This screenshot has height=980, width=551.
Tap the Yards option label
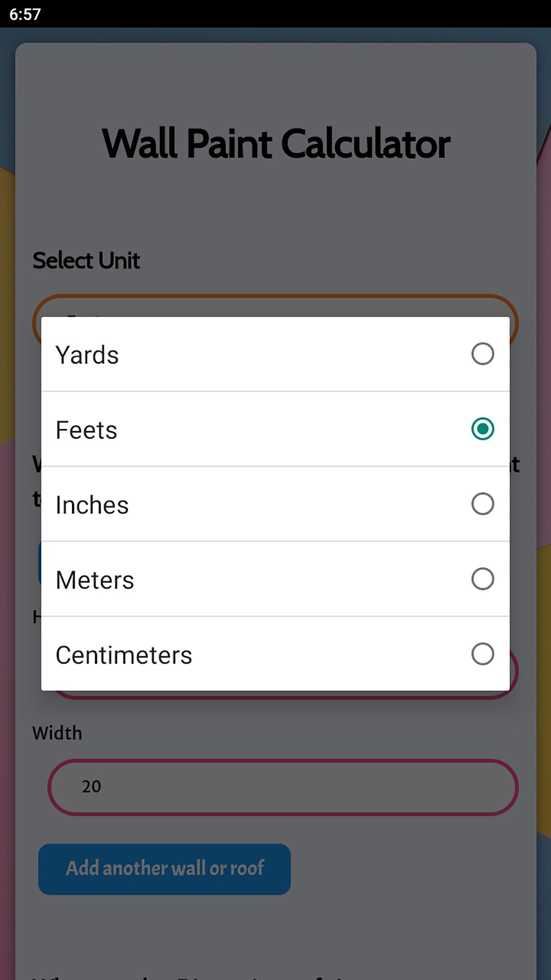[87, 355]
